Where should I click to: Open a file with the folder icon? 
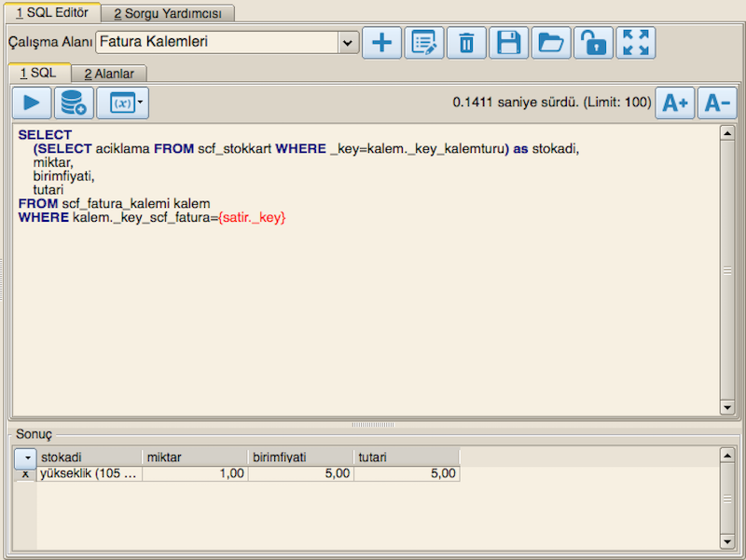(551, 43)
